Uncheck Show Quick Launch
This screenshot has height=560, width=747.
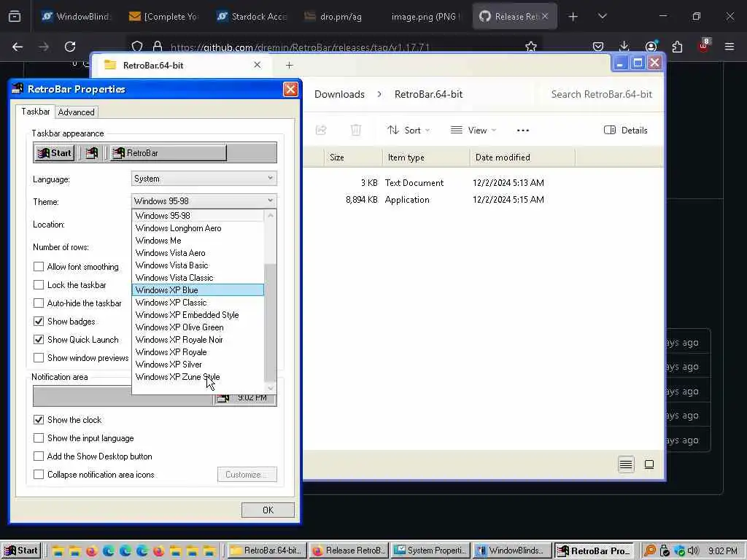coord(39,340)
